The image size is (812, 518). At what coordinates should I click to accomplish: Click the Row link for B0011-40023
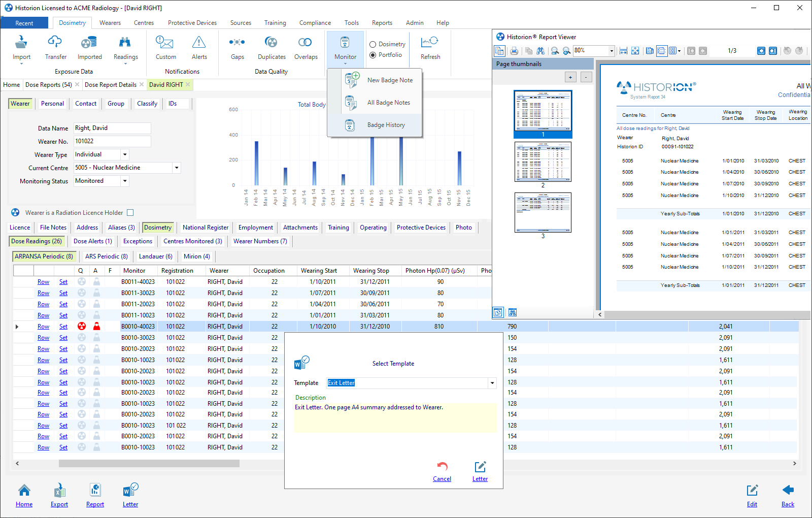(43, 282)
